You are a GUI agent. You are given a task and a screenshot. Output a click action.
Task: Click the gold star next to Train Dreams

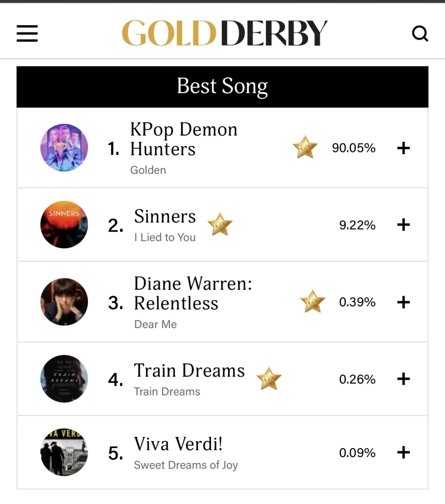(268, 379)
